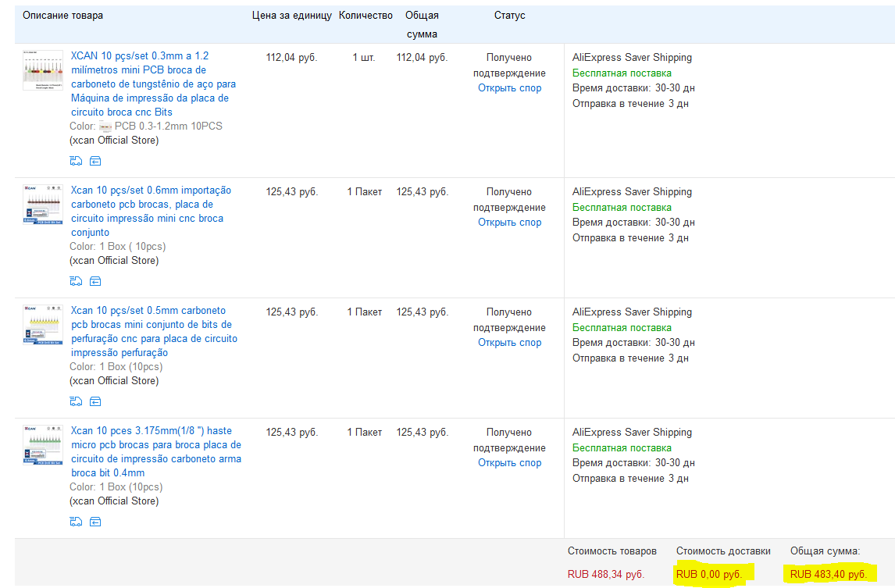Click the return box icon under the 3.175mm item
The width and height of the screenshot is (895, 588).
95,522
